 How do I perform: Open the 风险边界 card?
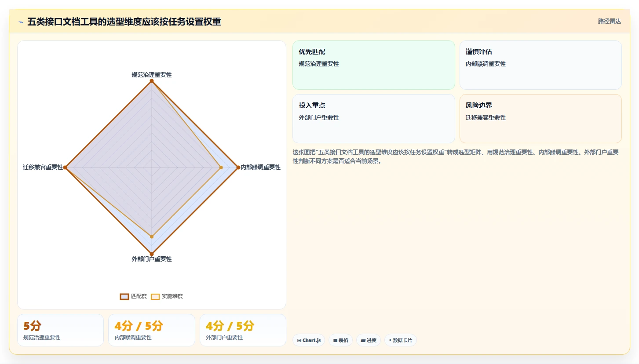(540, 119)
